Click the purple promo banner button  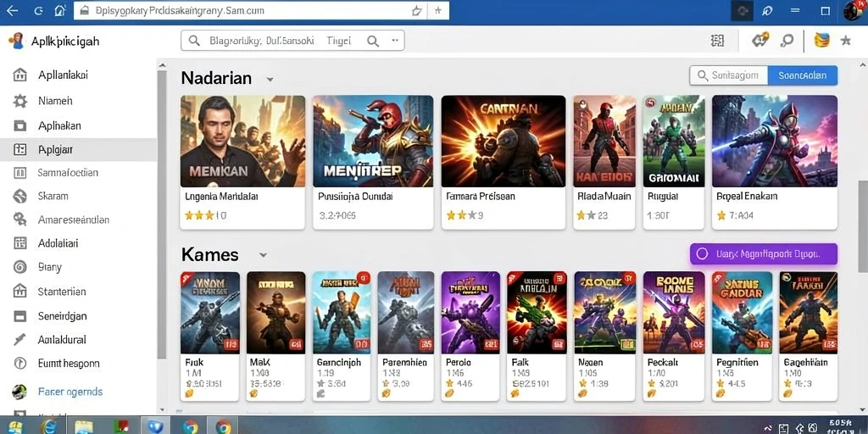(764, 253)
